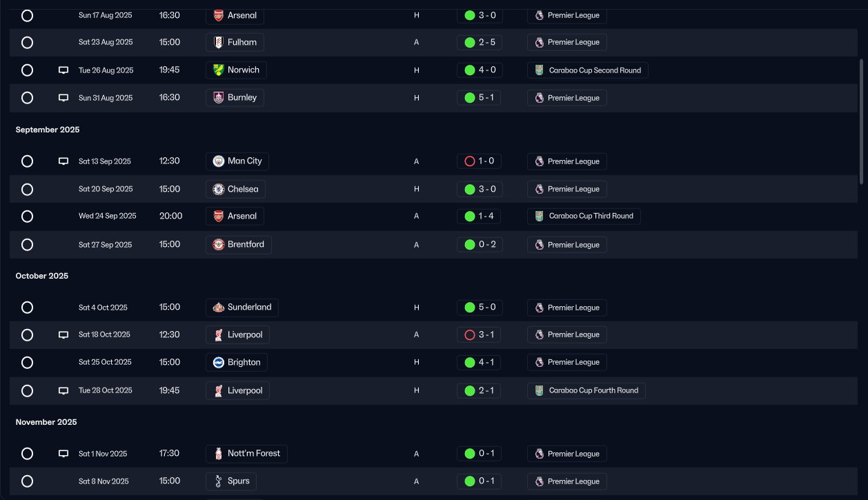Click the TV broadcast icon for Norwich match
This screenshot has height=500, width=868.
click(x=63, y=70)
